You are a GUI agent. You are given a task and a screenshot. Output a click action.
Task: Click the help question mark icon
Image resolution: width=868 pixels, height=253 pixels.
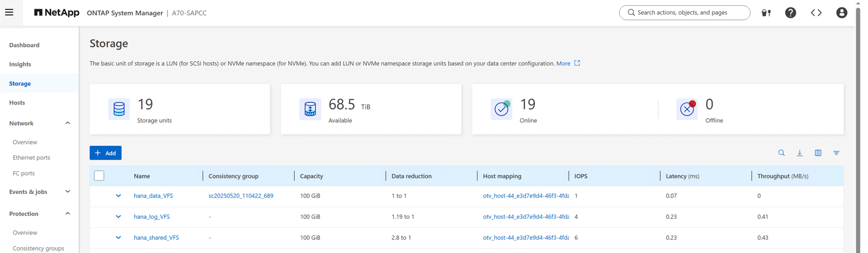790,13
